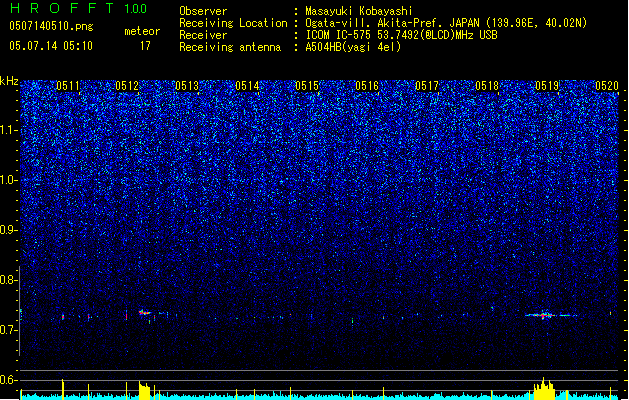Select the filename 0507140510.png
This screenshot has width=629, height=400.
click(51, 26)
